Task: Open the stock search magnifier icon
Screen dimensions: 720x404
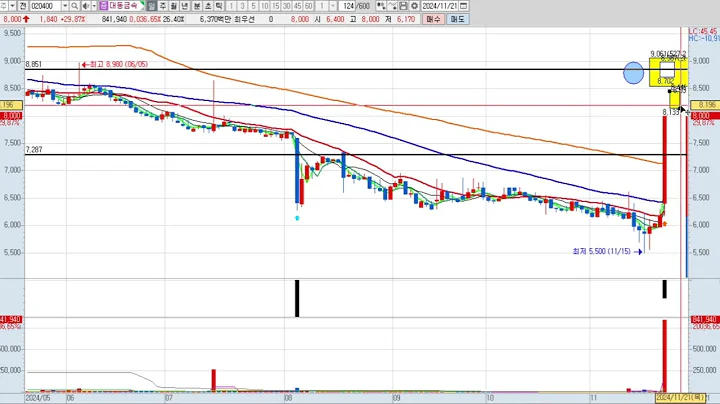Action: [x=74, y=6]
